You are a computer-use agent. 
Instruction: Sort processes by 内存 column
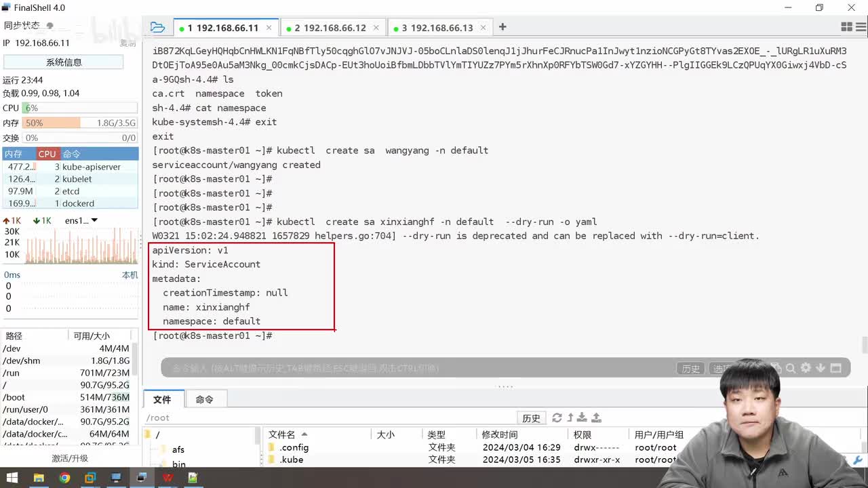[18, 154]
